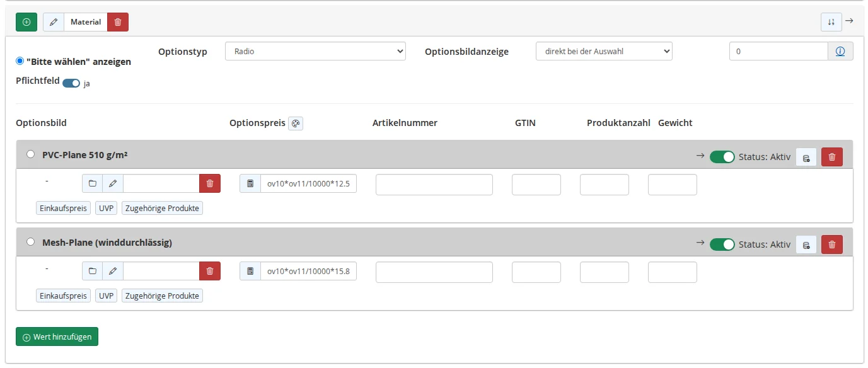
Task: Click the sort order icon at top right
Action: (831, 22)
